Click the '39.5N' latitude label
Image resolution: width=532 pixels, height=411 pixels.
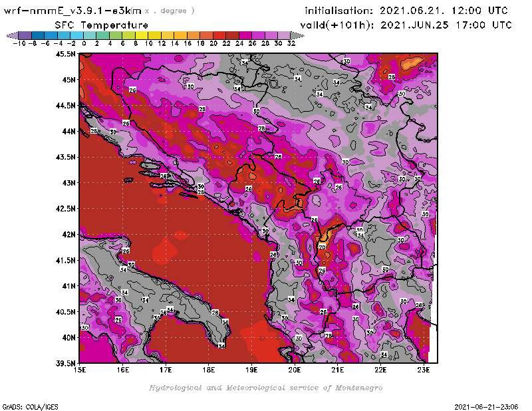tap(65, 364)
